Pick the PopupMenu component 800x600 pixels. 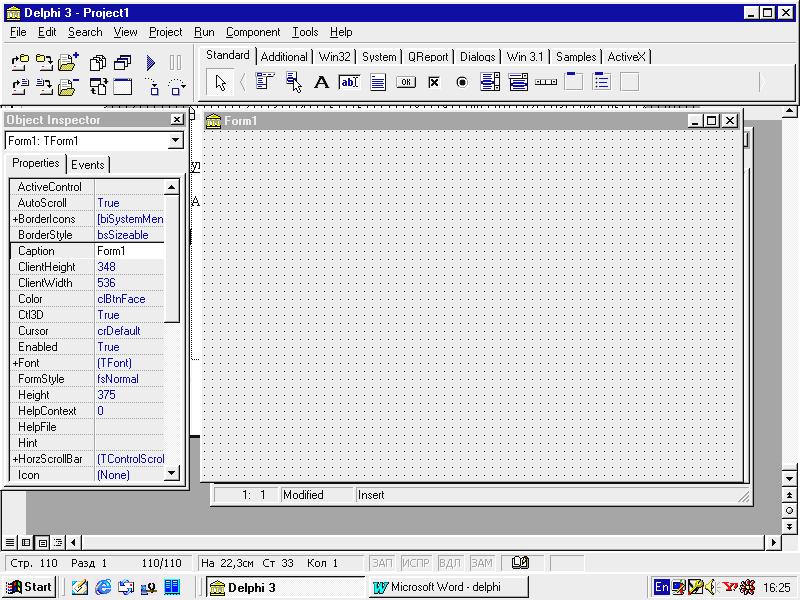click(293, 82)
